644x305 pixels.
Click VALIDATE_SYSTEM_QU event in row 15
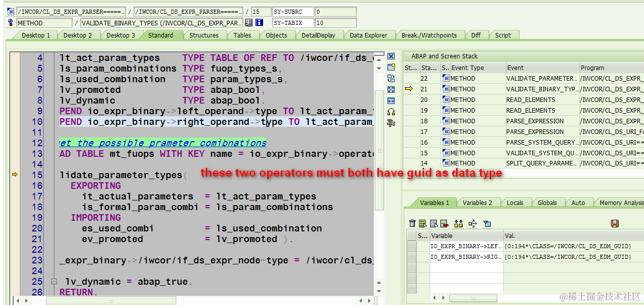[542, 153]
